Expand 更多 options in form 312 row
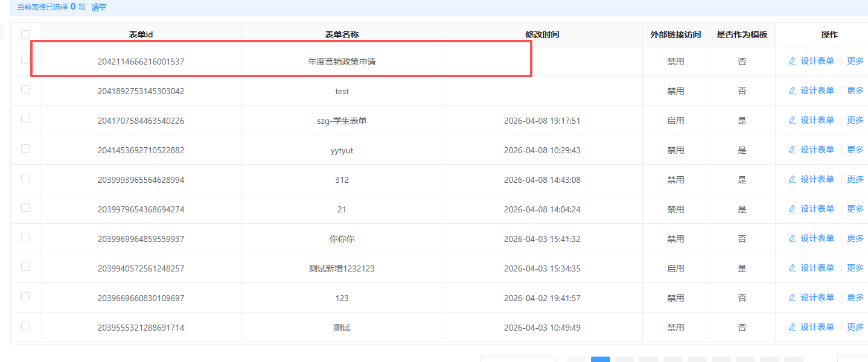Viewport: 868px width, 362px height. coord(855,179)
